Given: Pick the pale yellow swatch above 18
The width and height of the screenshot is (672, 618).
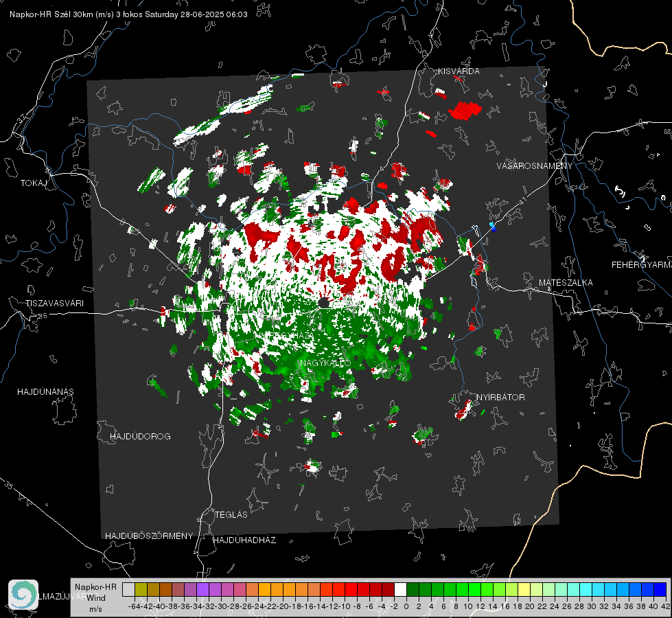Looking at the screenshot, I should [x=524, y=589].
